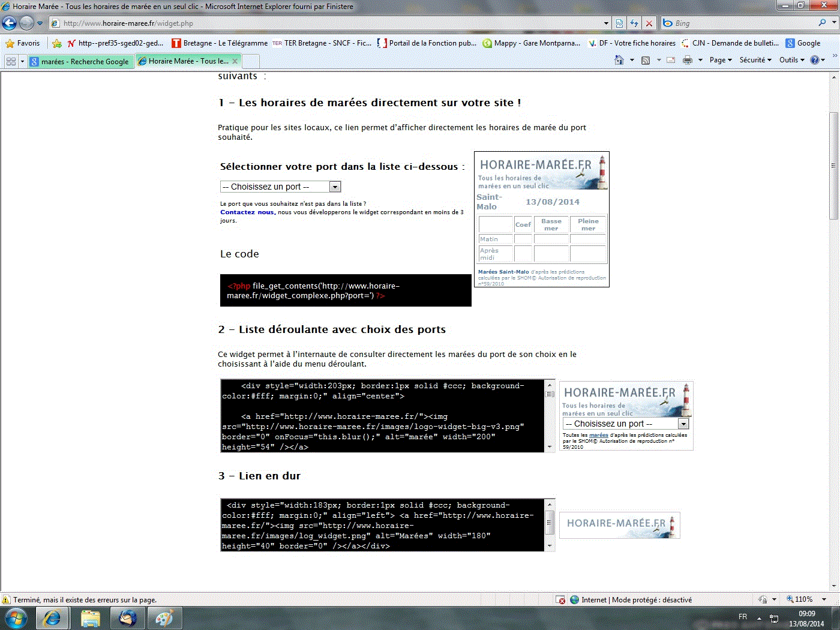Open the Favoris star button
This screenshot has width=840, height=630.
tap(22, 43)
